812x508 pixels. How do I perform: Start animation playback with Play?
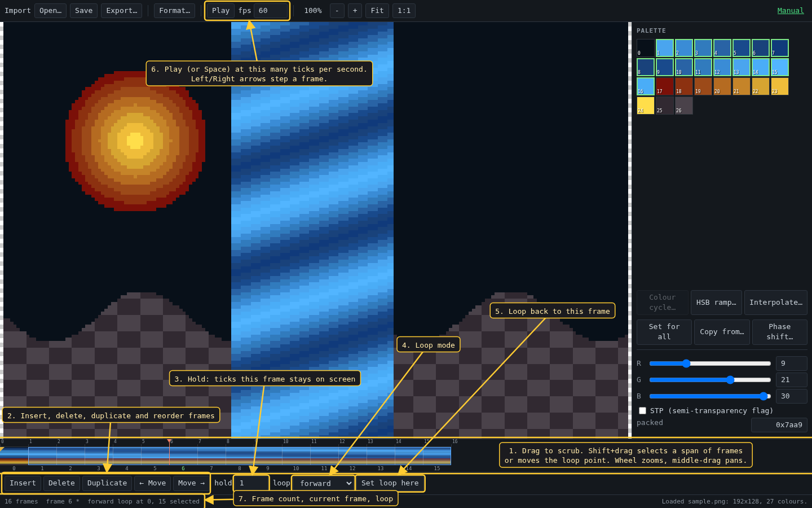[x=220, y=11]
